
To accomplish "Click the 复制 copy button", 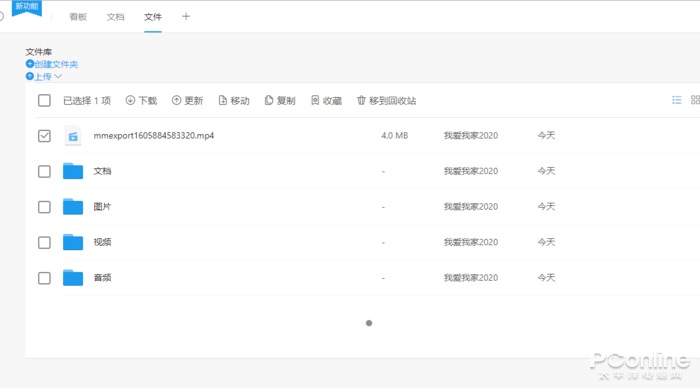I will (x=280, y=100).
